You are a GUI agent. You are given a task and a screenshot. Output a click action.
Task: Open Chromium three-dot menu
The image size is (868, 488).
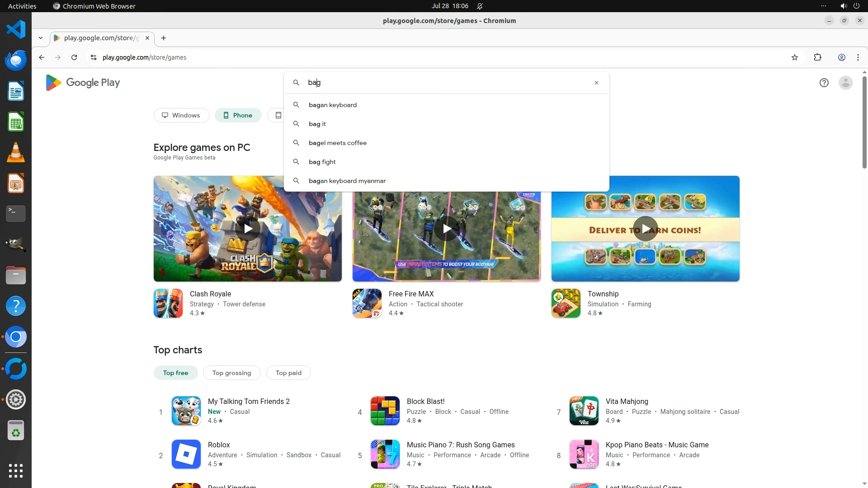pos(858,57)
